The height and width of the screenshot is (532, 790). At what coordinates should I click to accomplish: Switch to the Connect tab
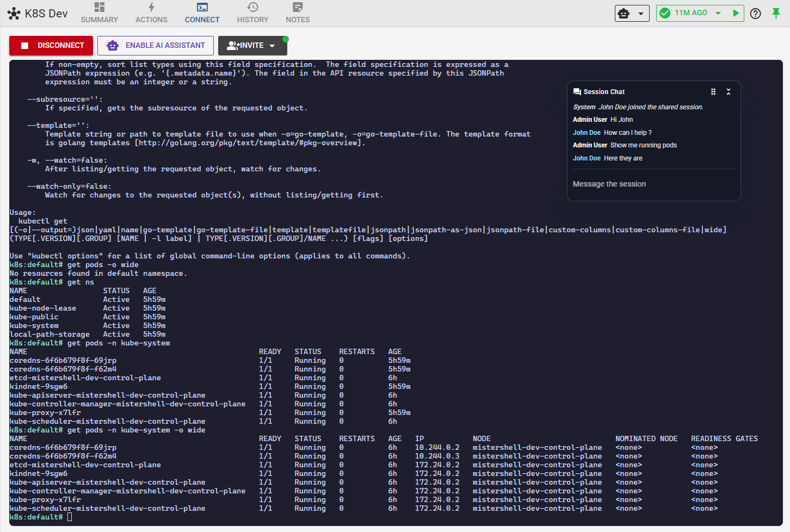(202, 13)
